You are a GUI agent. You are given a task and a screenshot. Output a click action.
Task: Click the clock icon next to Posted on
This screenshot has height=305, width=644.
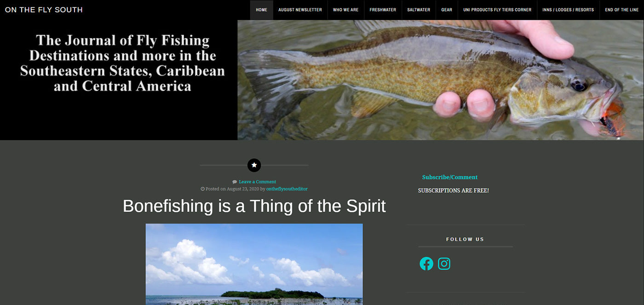click(202, 189)
